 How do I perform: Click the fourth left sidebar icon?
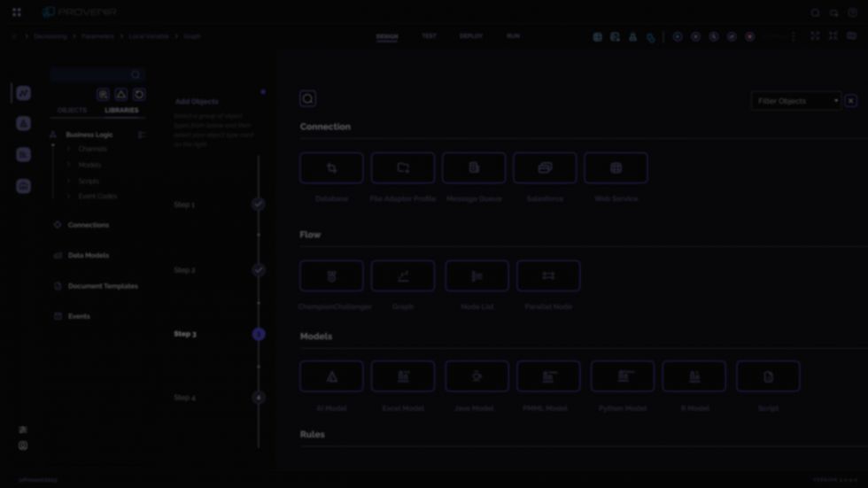pos(23,186)
